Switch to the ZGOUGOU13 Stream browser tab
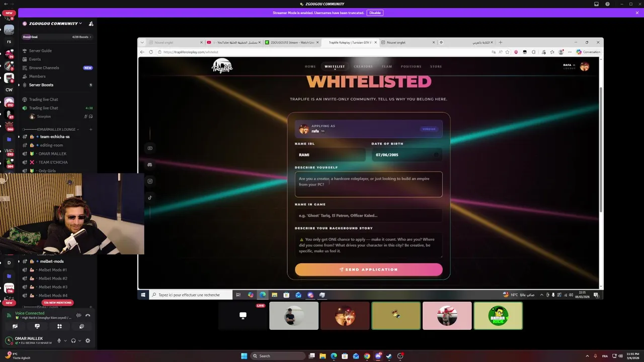644x362 pixels. (x=292, y=43)
